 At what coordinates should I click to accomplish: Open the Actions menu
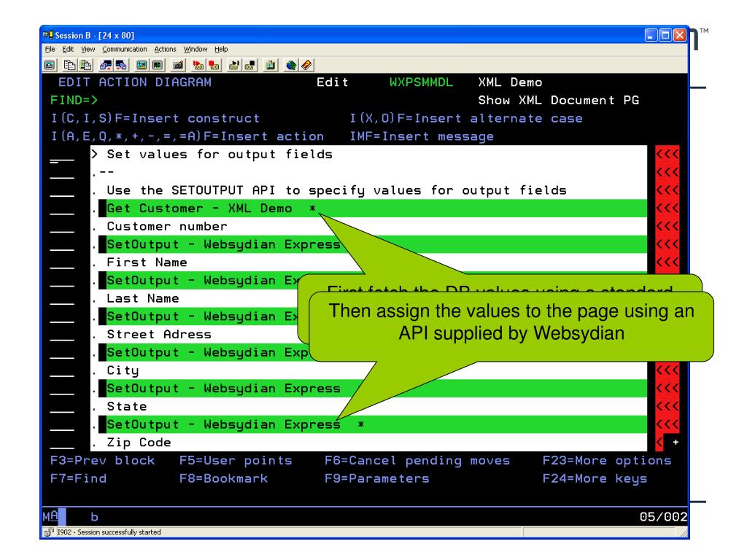click(165, 49)
